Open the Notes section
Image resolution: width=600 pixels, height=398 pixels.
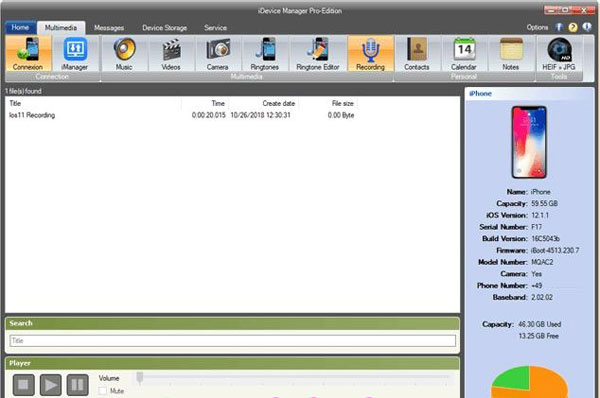(x=511, y=54)
